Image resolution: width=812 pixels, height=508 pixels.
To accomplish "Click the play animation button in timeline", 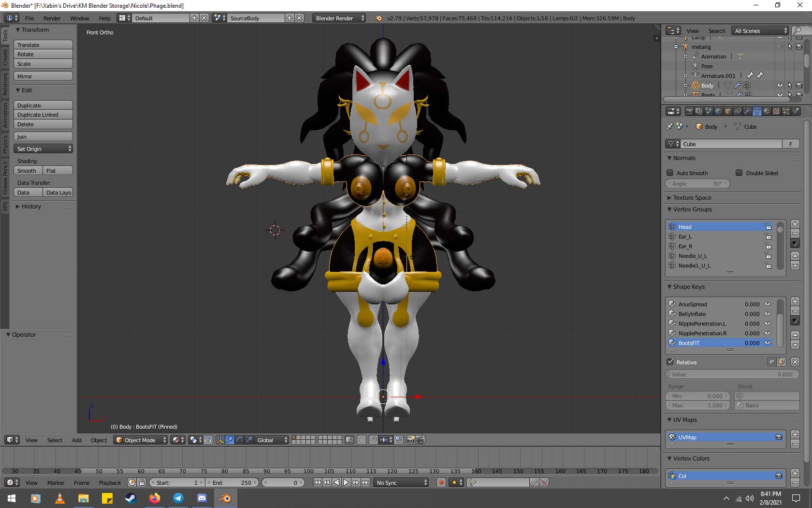I will click(346, 482).
